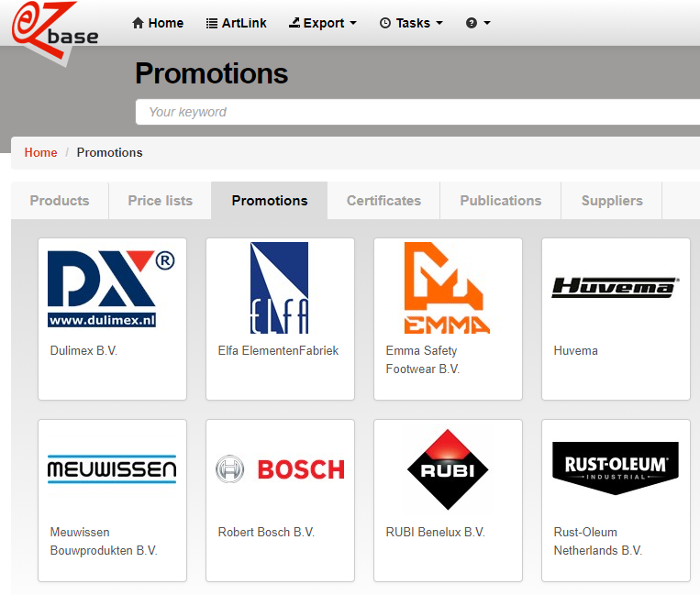
Task: Open Robert Bosch B.V. name
Action: 266,532
